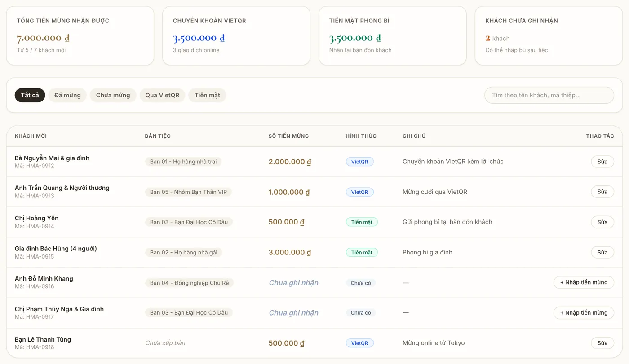Switch to the "Đã mừng" filter

coord(67,95)
